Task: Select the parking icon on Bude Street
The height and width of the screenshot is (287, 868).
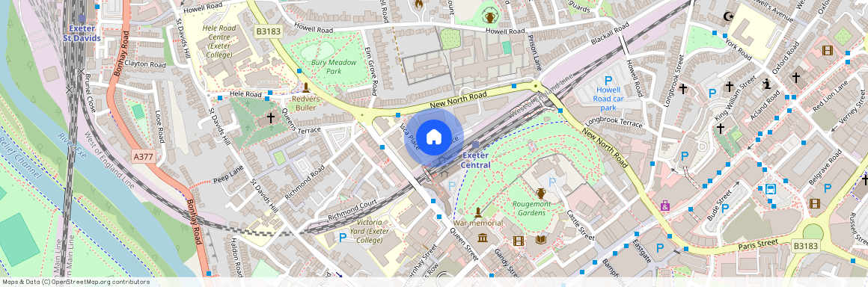Action: pyautogui.click(x=724, y=208)
